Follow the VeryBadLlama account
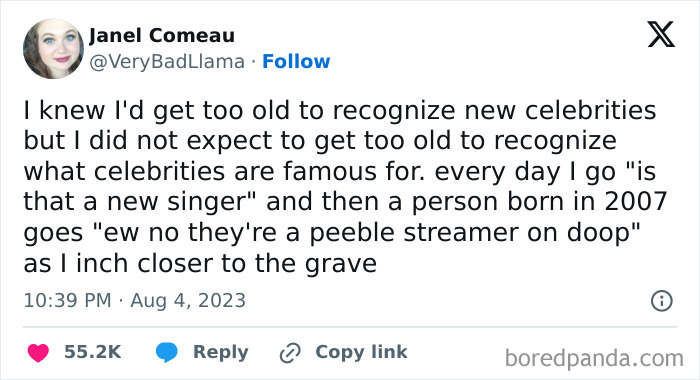This screenshot has height=380, width=700. coord(296,61)
